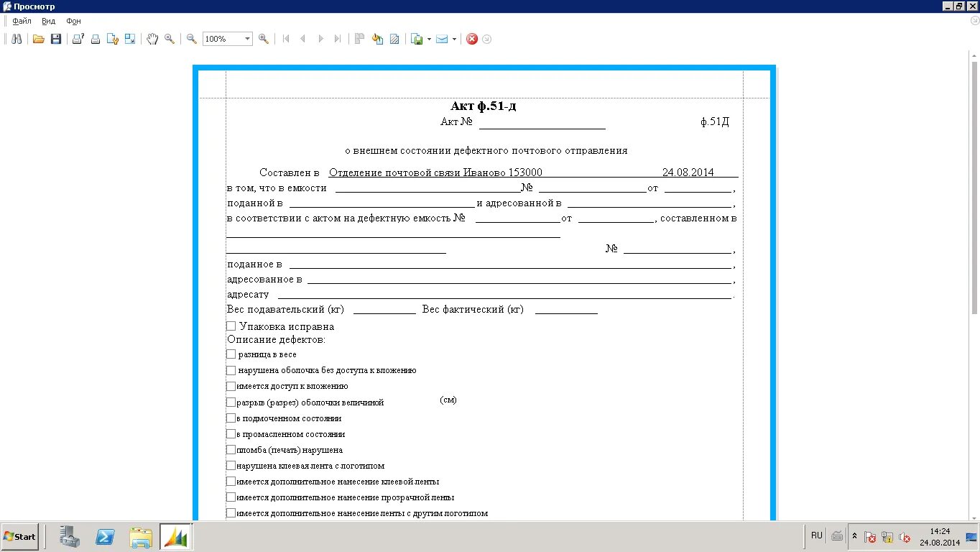Click the quick Print printer icon
The height and width of the screenshot is (552, 980).
(95, 39)
